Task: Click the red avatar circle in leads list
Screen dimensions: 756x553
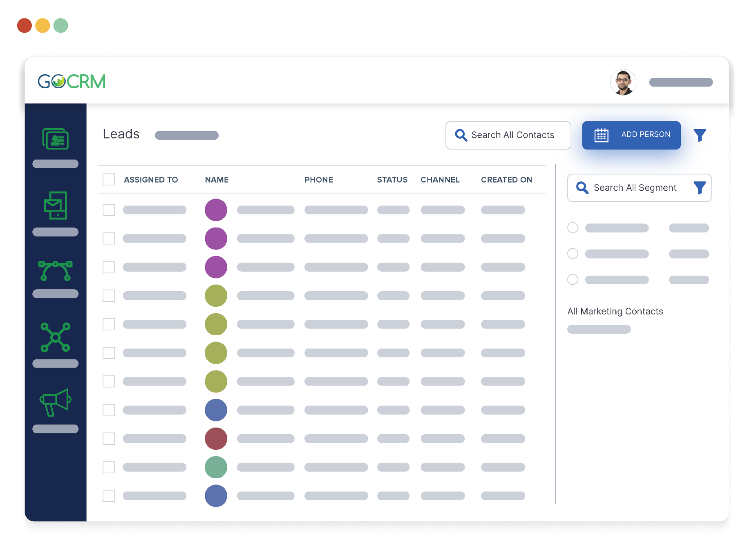Action: coord(216,439)
